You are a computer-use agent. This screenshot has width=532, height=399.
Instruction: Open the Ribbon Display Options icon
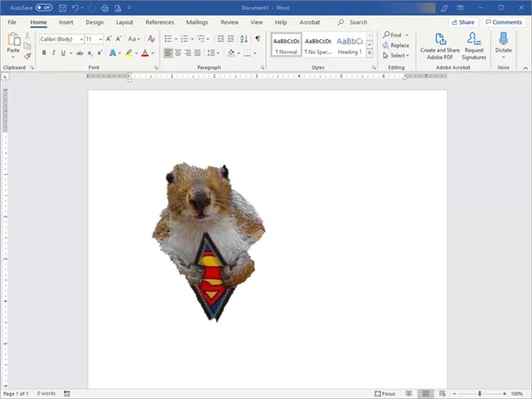(x=460, y=8)
